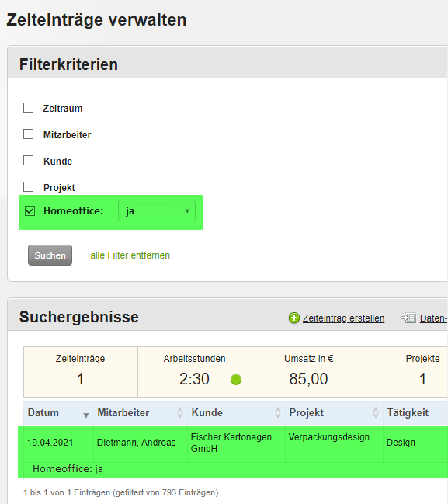Enable the Projekt filter checkbox
Image resolution: width=448 pixels, height=504 pixels.
[28, 186]
